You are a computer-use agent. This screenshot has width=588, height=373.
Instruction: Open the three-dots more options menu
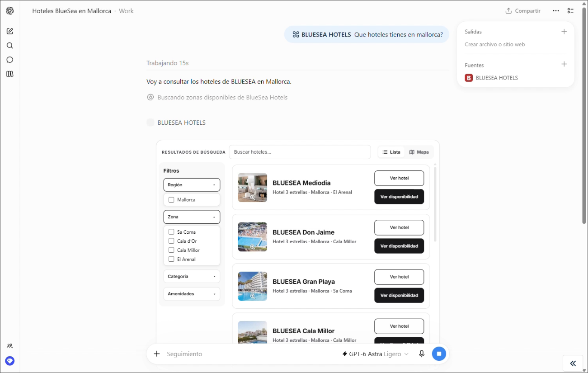[x=556, y=11]
